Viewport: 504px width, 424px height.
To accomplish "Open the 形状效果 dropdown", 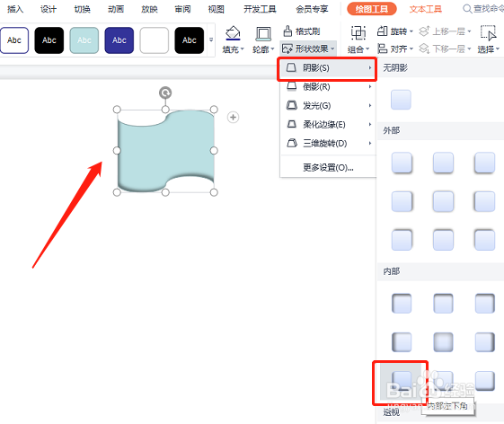I will pyautogui.click(x=308, y=49).
